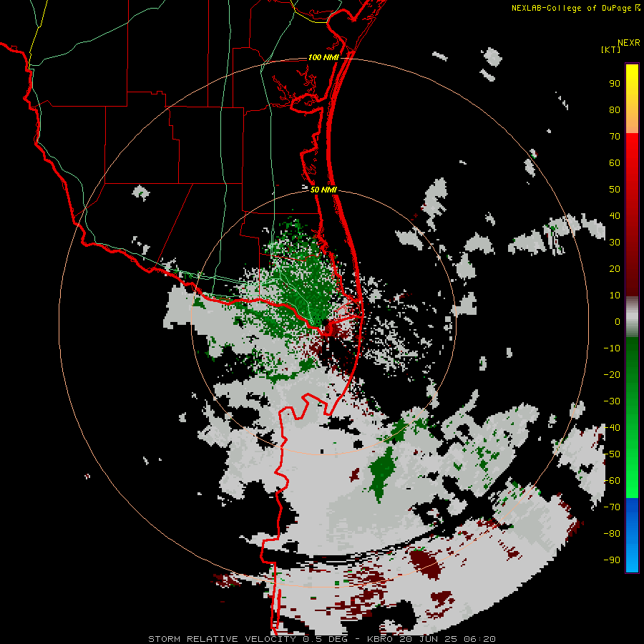The height and width of the screenshot is (644, 644).
Task: Click the 10 value on velocity scale
Action: [x=615, y=296]
